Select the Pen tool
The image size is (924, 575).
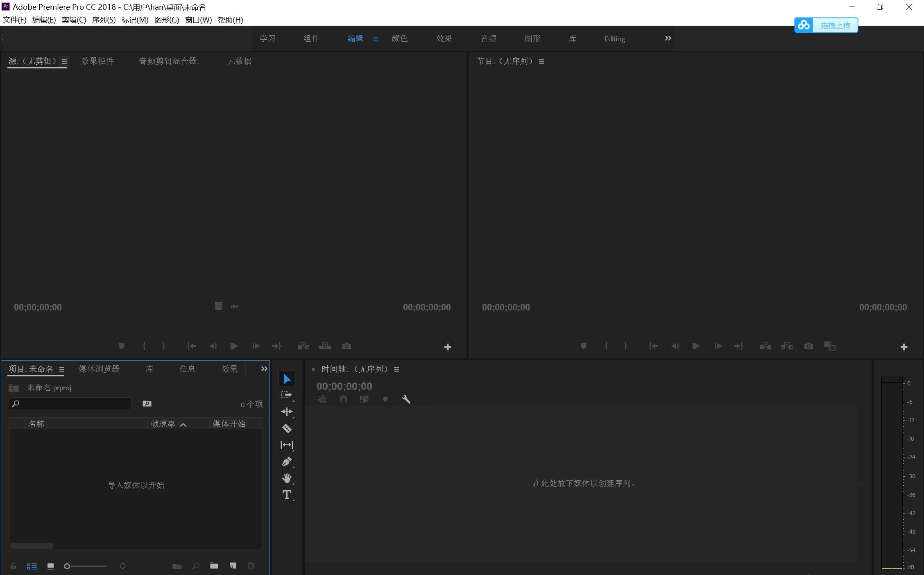tap(287, 462)
